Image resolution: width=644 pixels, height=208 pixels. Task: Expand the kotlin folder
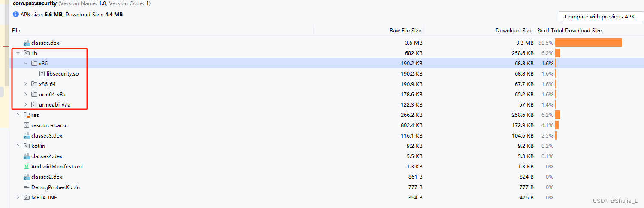click(x=18, y=146)
